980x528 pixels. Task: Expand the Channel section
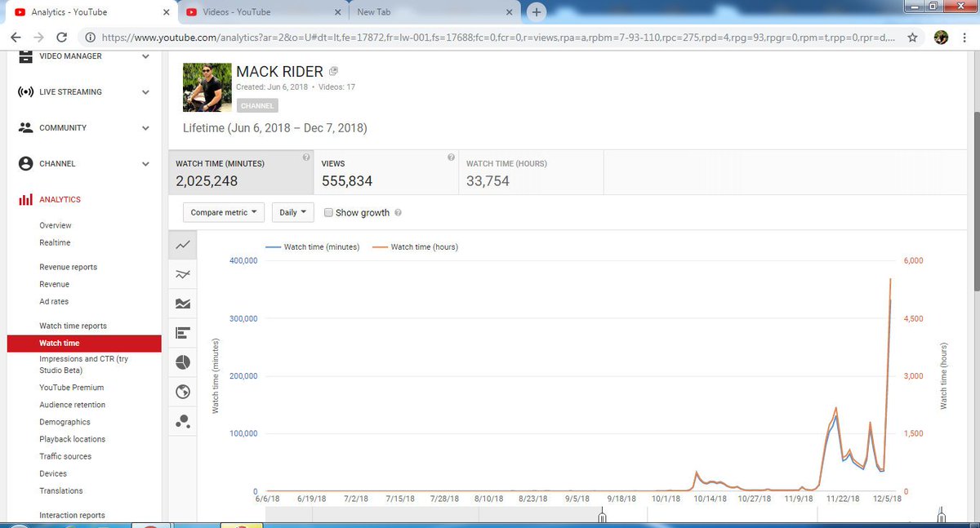coord(145,164)
